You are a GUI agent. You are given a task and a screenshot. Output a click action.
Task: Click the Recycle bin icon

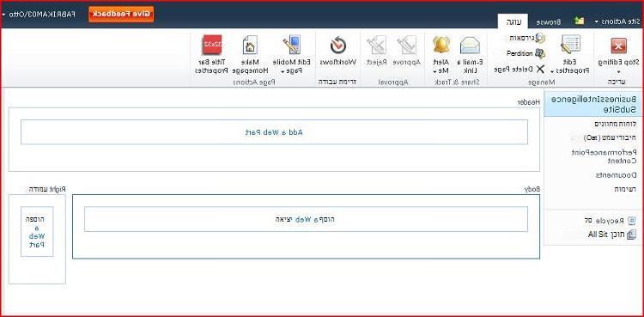(632, 221)
